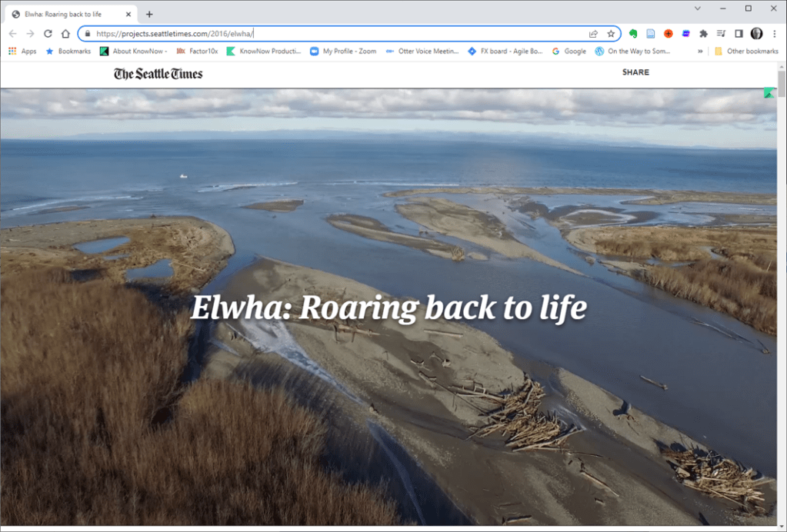
Task: Click the page vertical scrollbar thumb
Action: coord(782,84)
